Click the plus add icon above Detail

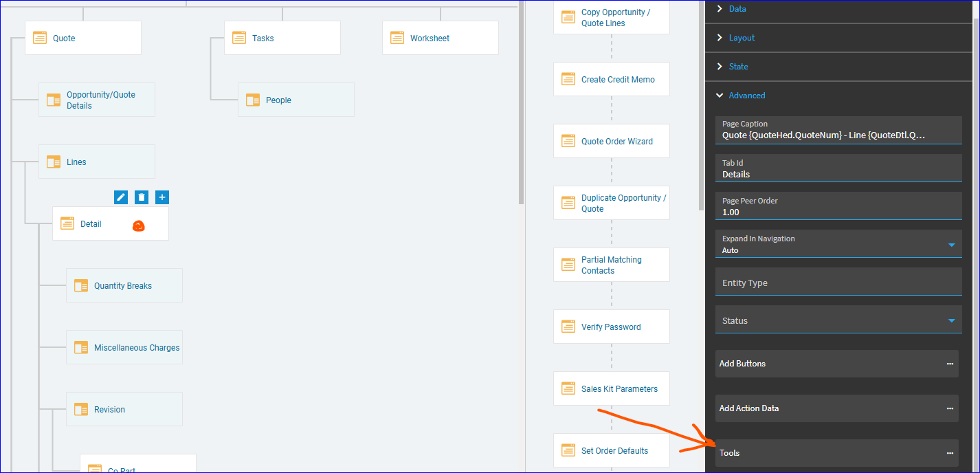(162, 197)
